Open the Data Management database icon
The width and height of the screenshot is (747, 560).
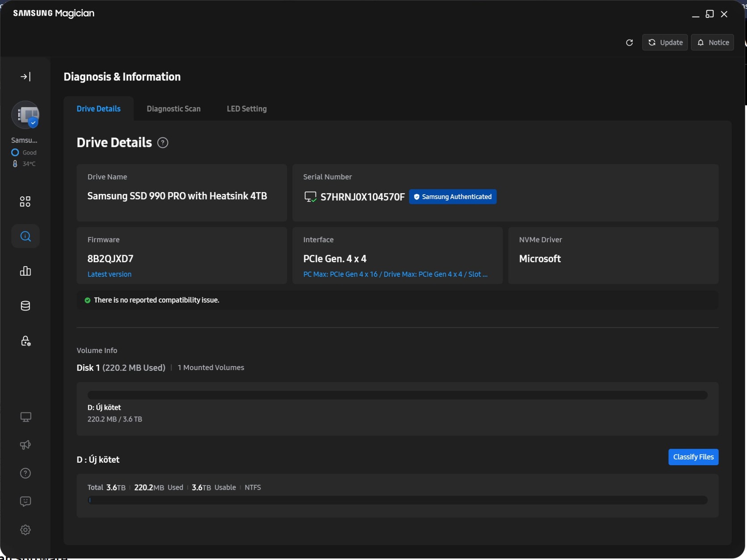(25, 306)
